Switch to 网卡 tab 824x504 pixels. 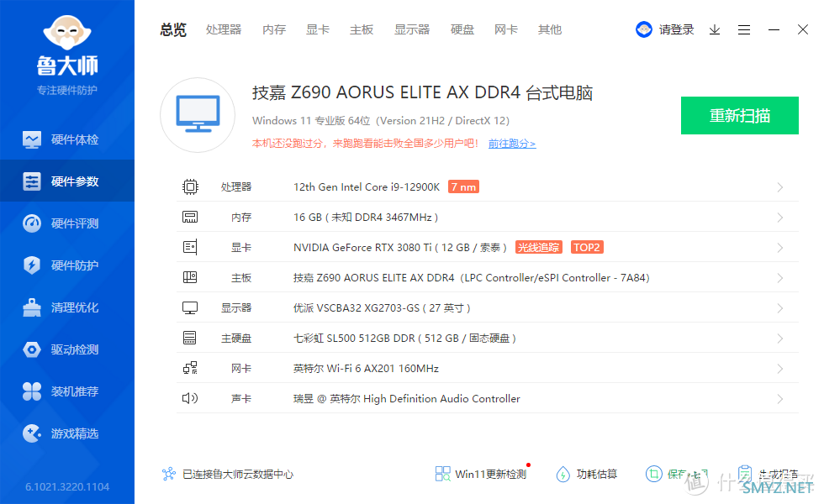tap(506, 30)
